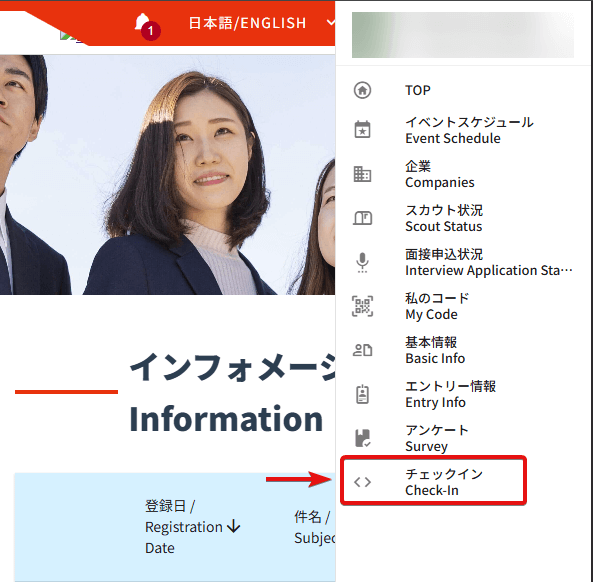Click the home icon beside TOP
This screenshot has width=593, height=582.
[362, 90]
